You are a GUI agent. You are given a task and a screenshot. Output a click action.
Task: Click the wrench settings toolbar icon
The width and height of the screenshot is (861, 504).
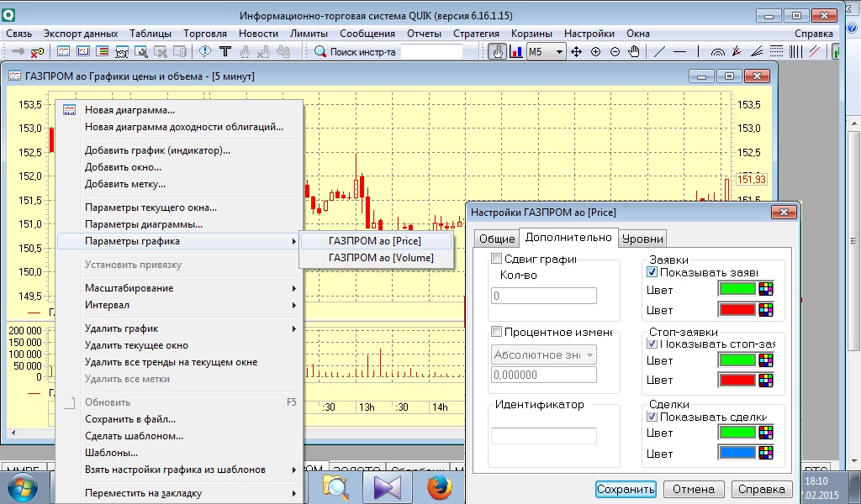141,52
